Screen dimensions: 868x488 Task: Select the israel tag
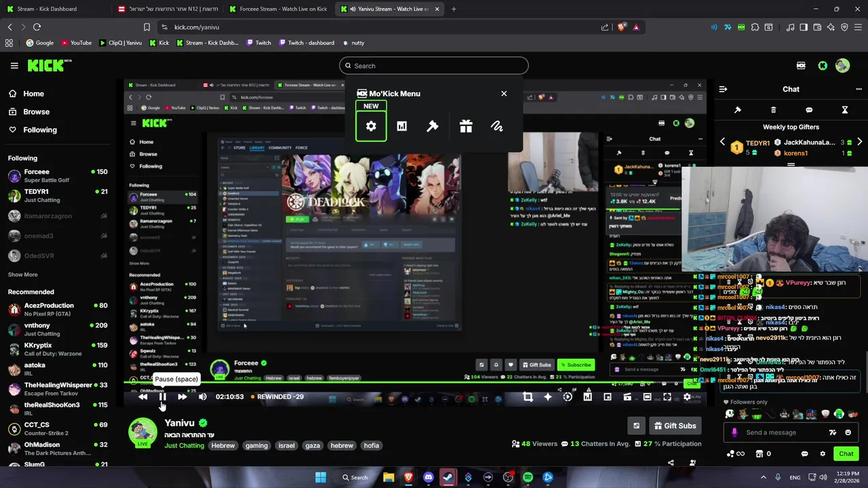coord(286,445)
